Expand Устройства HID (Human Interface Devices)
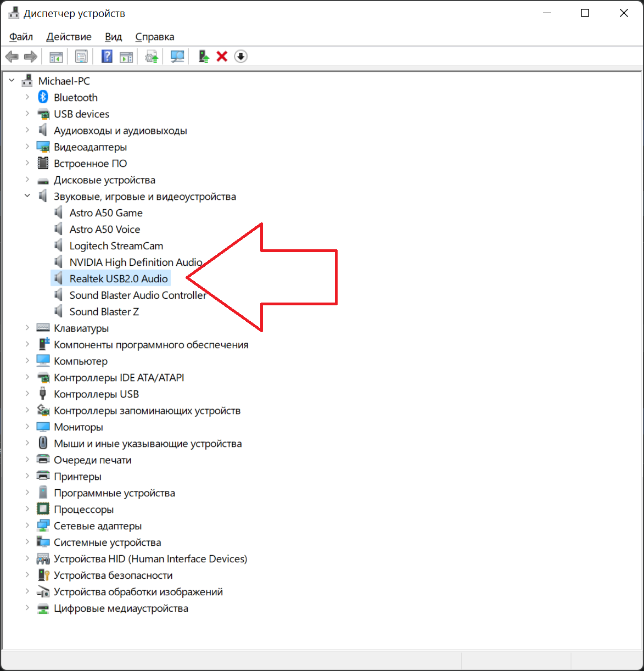The image size is (644, 671). [x=27, y=558]
